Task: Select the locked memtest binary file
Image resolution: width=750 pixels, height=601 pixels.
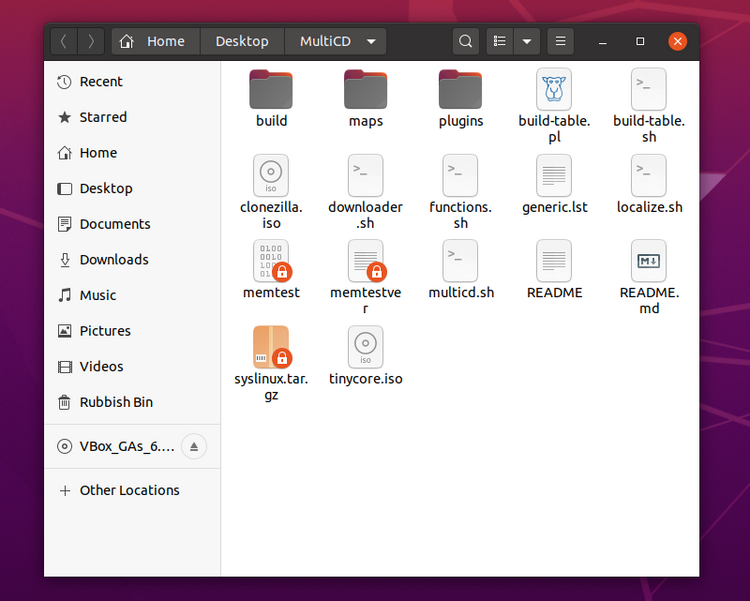Action: pos(271,261)
